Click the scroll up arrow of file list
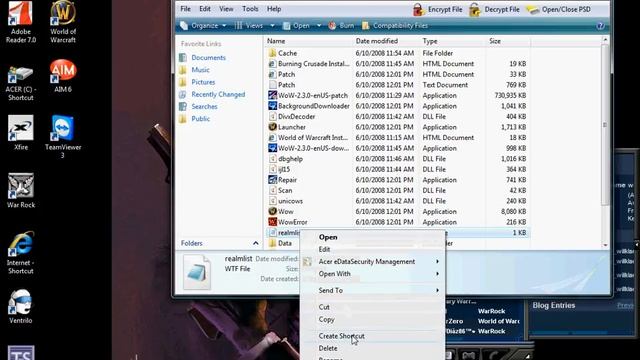Viewport: 640px width, 360px height. (x=605, y=40)
